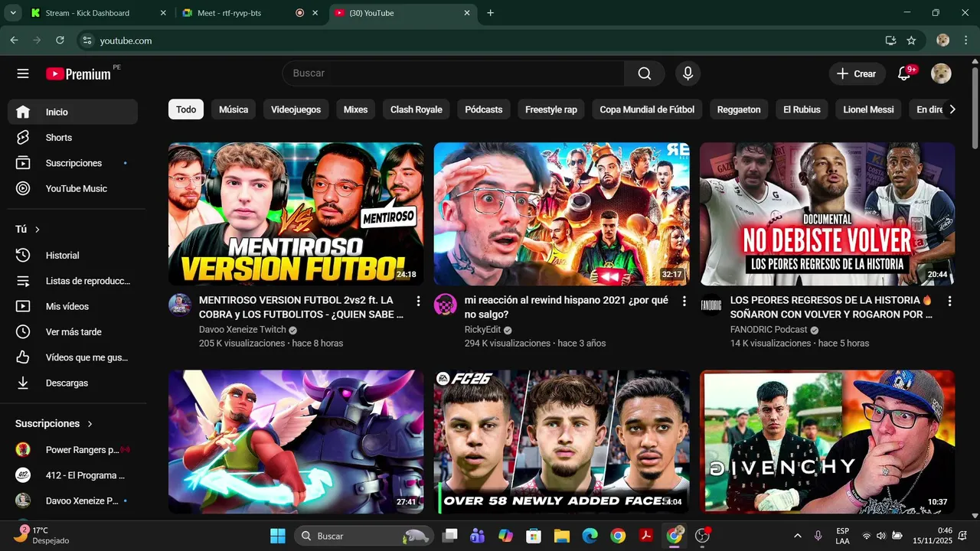The image size is (980, 551).
Task: Expand the Suscripciones section header
Action: 54,423
